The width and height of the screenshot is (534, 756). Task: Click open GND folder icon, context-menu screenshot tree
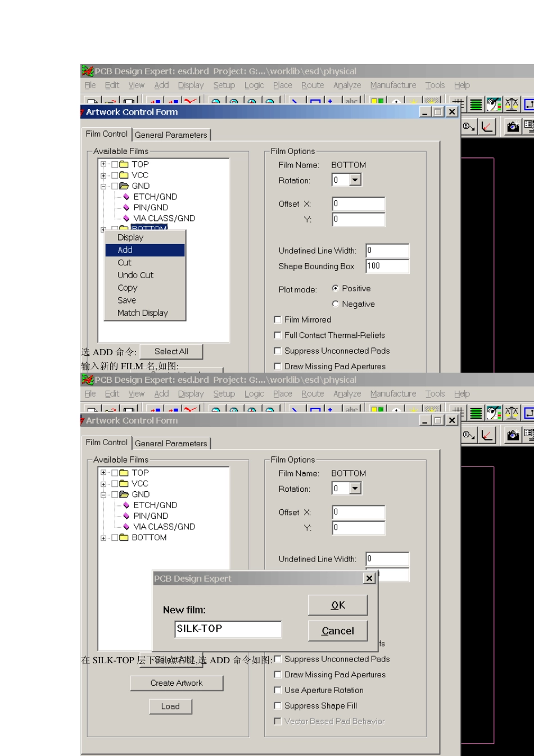[x=124, y=185]
